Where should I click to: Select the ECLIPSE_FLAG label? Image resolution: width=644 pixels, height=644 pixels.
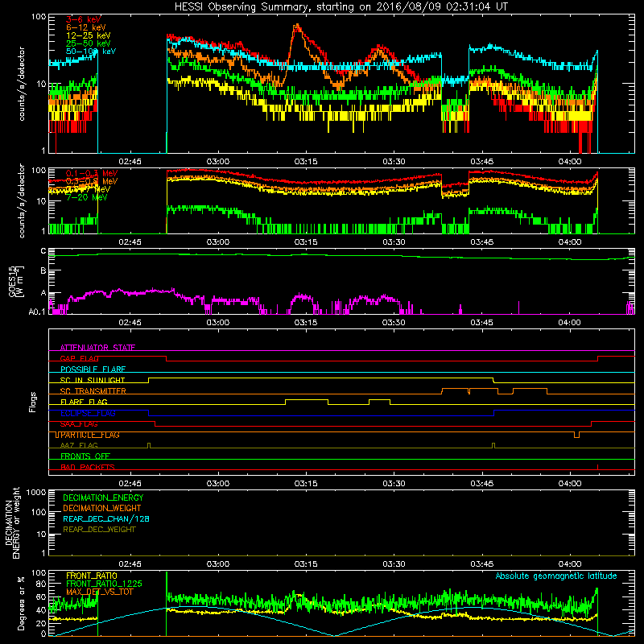click(x=88, y=413)
